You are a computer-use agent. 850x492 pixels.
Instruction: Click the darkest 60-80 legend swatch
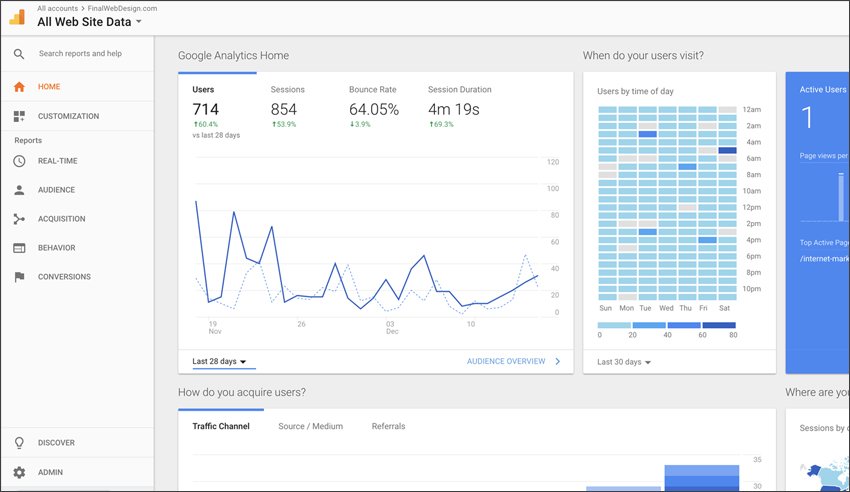point(719,325)
